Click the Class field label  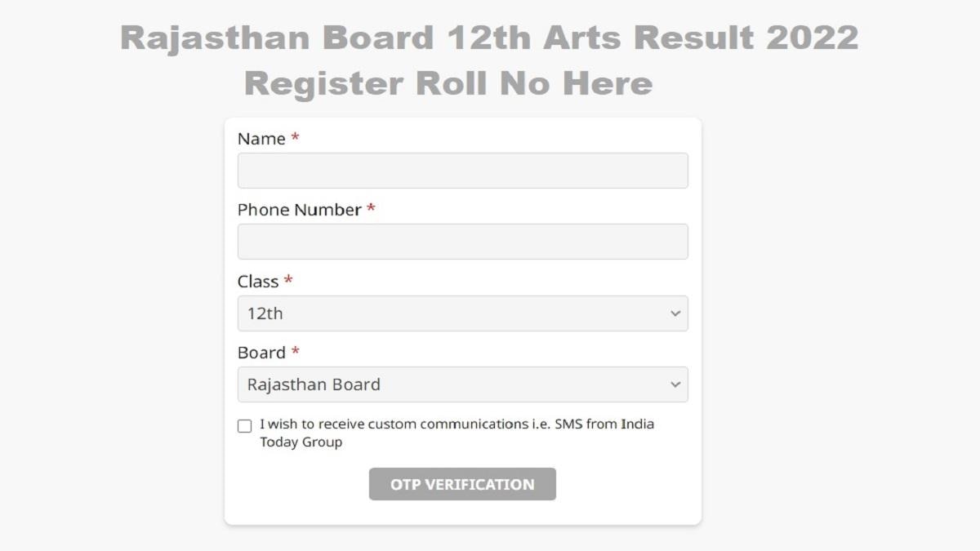(x=256, y=282)
